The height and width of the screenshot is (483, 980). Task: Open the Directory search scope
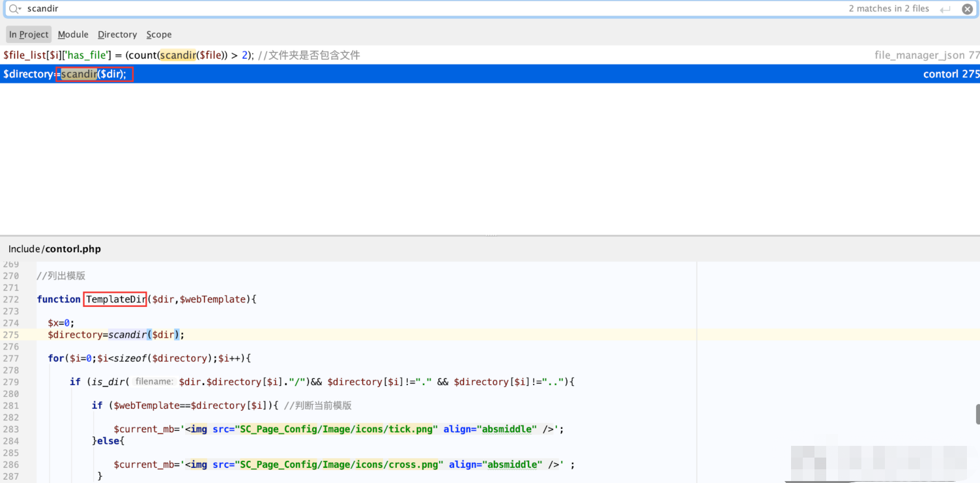point(117,34)
